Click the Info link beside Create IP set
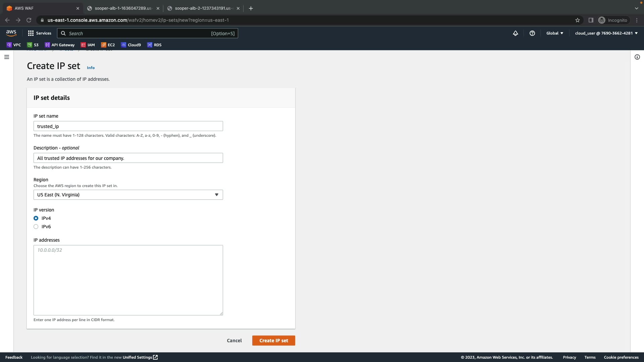The width and height of the screenshot is (644, 362). pyautogui.click(x=91, y=68)
